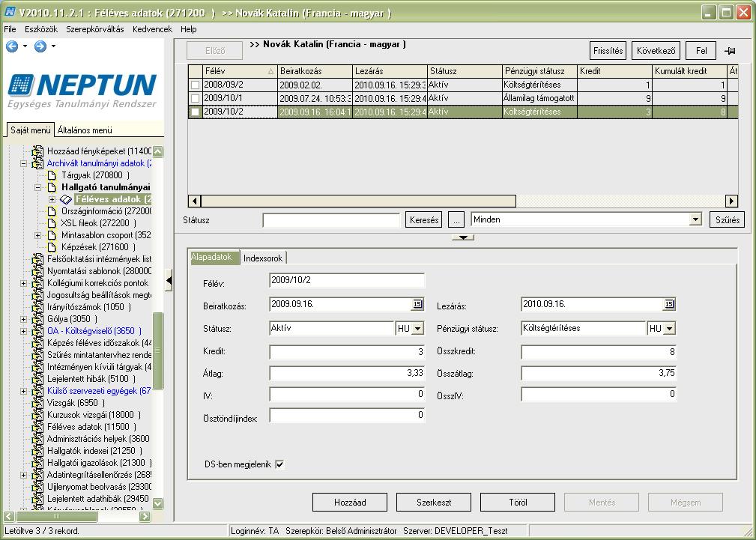Tick the checkbox for row 2009/10/1

coord(195,98)
